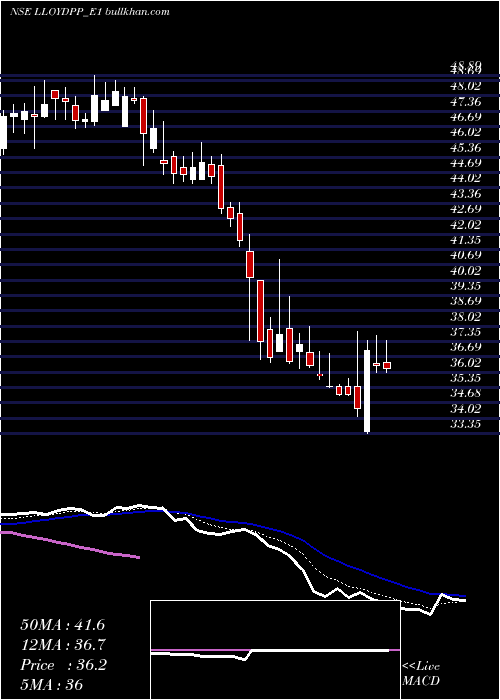The height and width of the screenshot is (700, 500).
Task: Click the 33.35 price axis label
Action: click(466, 424)
